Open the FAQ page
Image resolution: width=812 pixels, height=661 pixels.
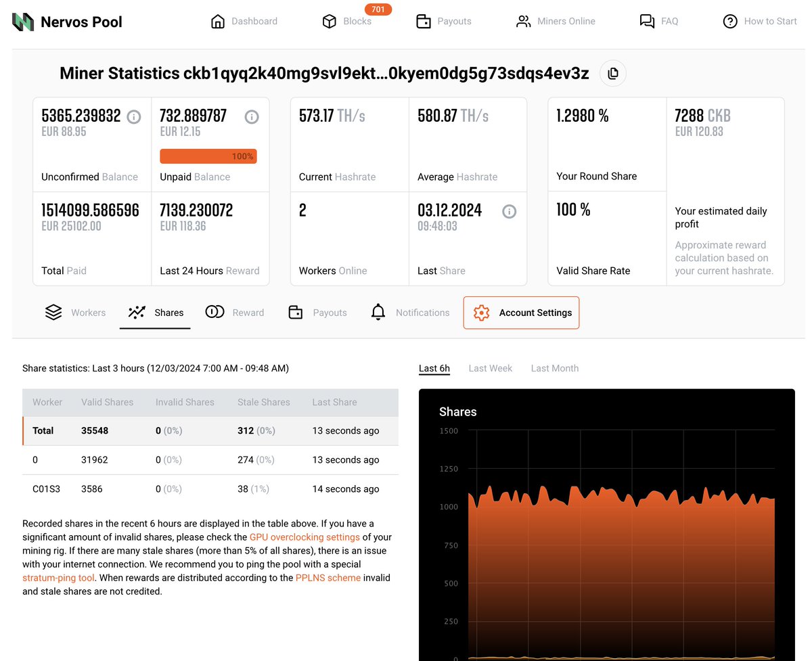pyautogui.click(x=659, y=22)
